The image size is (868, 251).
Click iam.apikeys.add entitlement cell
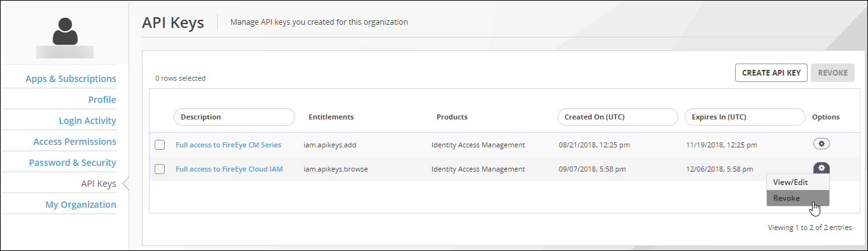coord(330,145)
